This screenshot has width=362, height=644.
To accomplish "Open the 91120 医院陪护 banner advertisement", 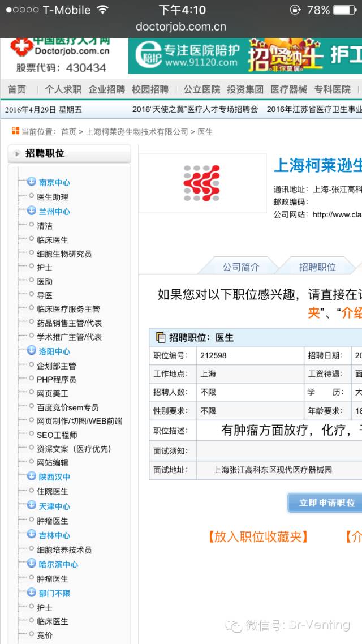I will point(245,56).
